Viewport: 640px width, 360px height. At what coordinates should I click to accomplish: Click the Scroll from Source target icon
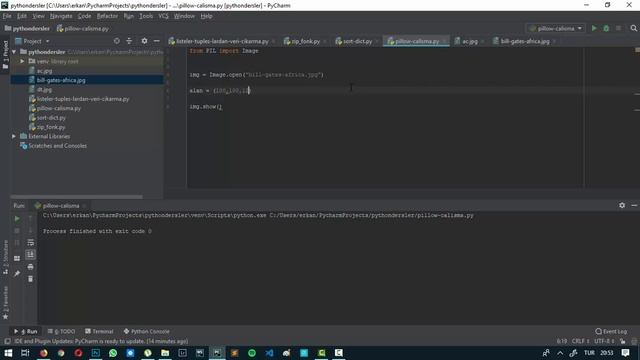pos(117,41)
